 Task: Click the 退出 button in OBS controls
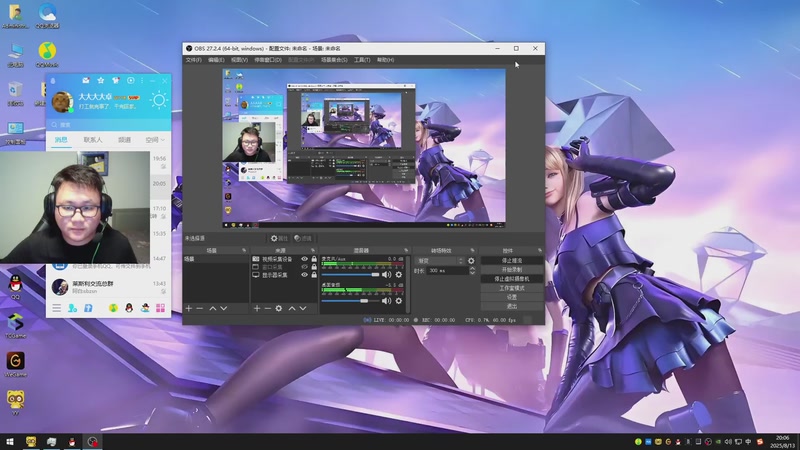(x=512, y=306)
